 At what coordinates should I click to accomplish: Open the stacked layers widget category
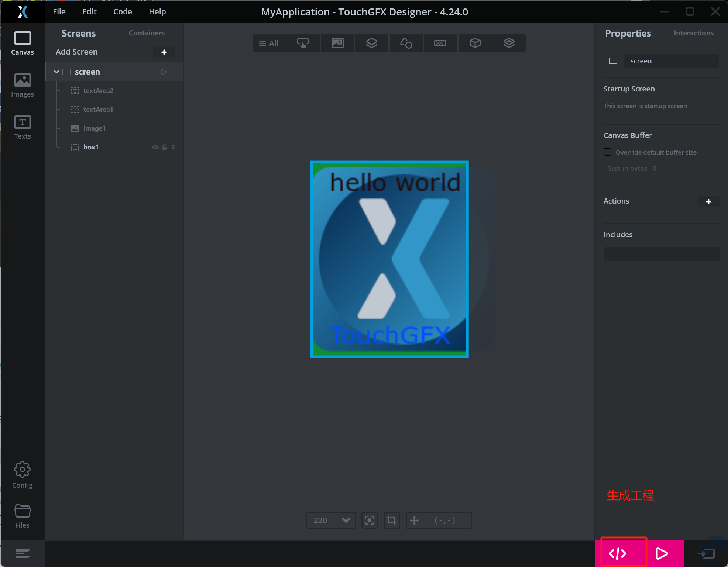[x=509, y=43]
